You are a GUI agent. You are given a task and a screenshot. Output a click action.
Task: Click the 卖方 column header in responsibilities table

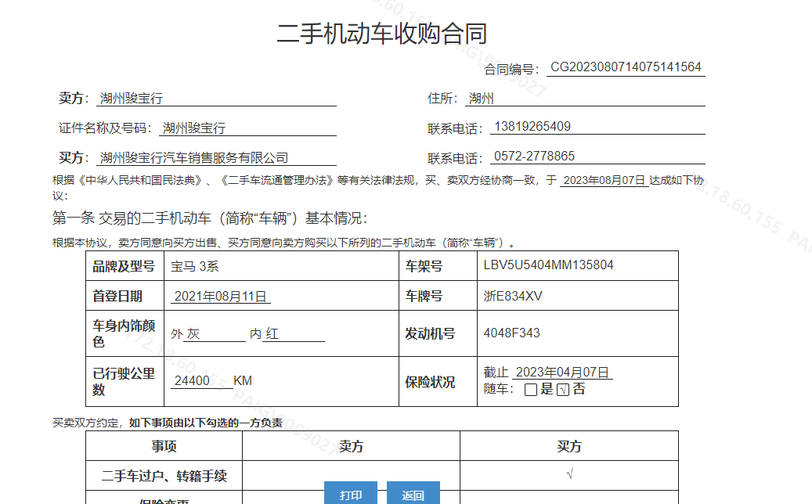[x=351, y=446]
